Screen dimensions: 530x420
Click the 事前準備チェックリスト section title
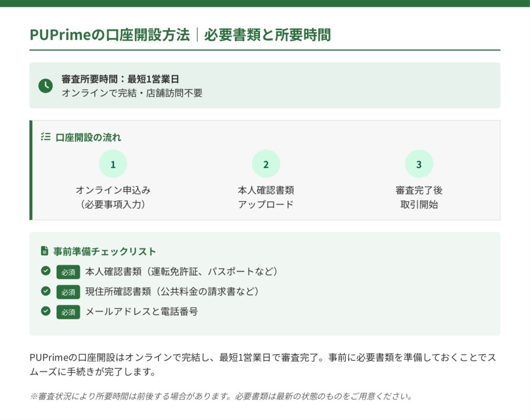(105, 252)
